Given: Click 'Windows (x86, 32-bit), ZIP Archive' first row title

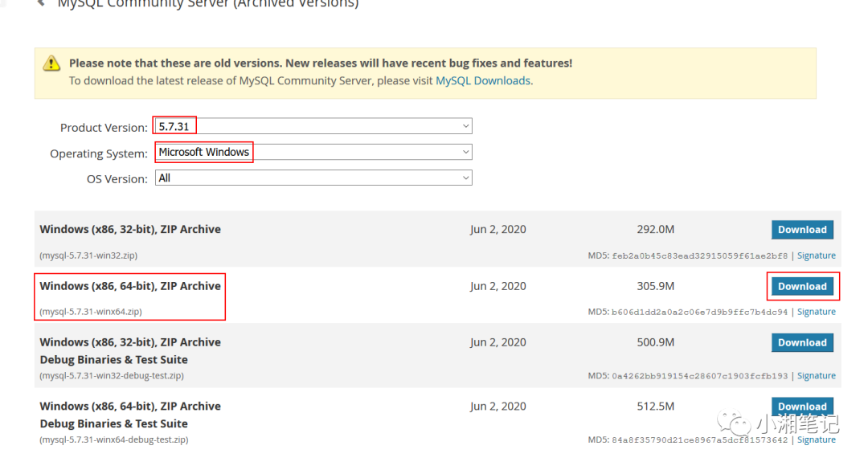Looking at the screenshot, I should point(130,230).
